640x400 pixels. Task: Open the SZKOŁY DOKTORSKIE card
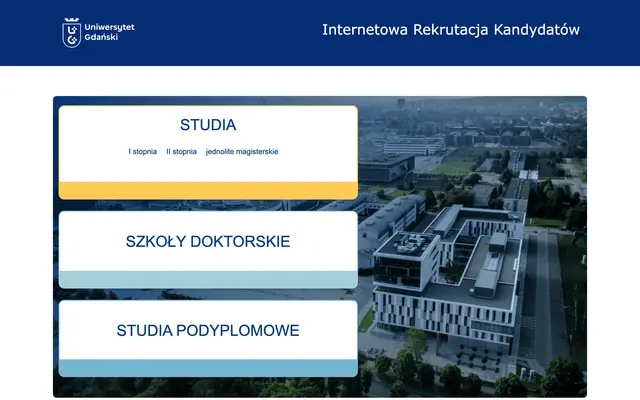pyautogui.click(x=208, y=249)
